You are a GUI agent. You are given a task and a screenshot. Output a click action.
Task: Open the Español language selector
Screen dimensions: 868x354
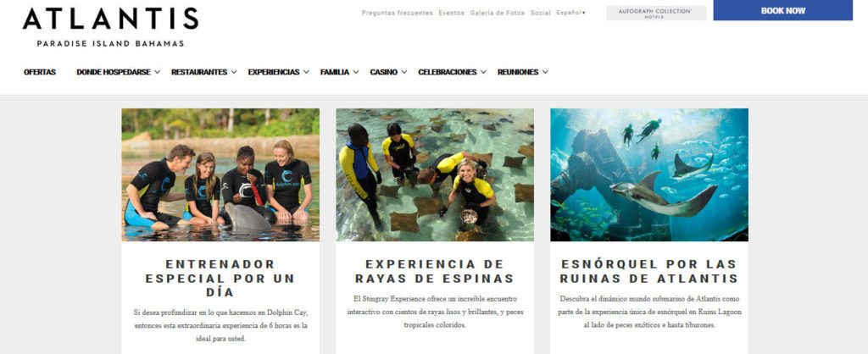tap(570, 13)
